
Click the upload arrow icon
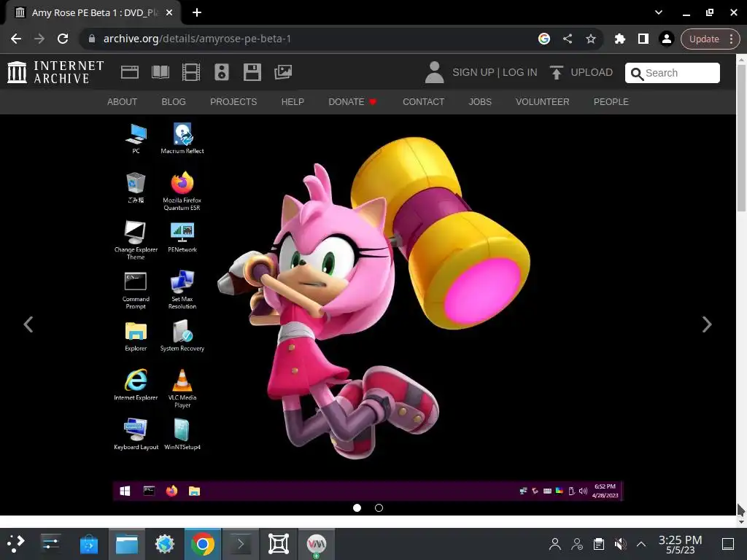556,72
